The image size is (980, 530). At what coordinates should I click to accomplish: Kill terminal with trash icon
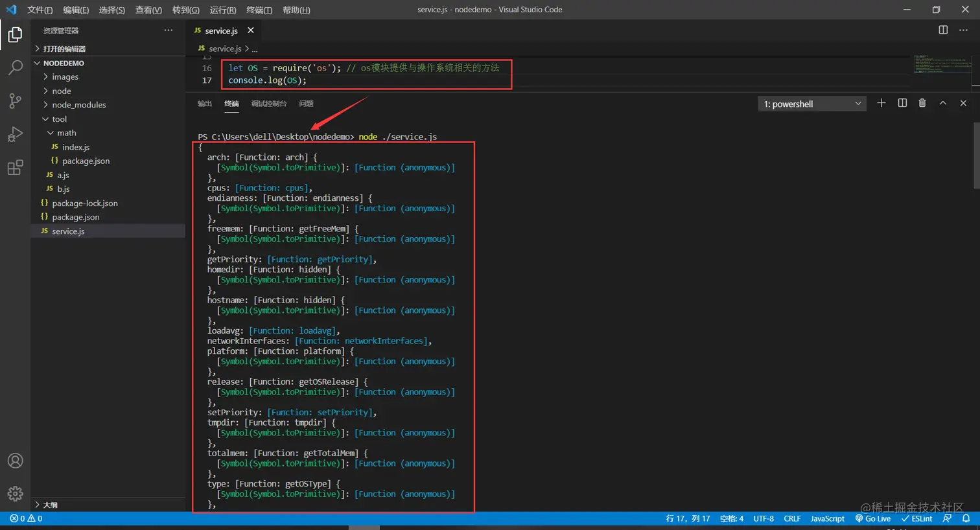[922, 103]
